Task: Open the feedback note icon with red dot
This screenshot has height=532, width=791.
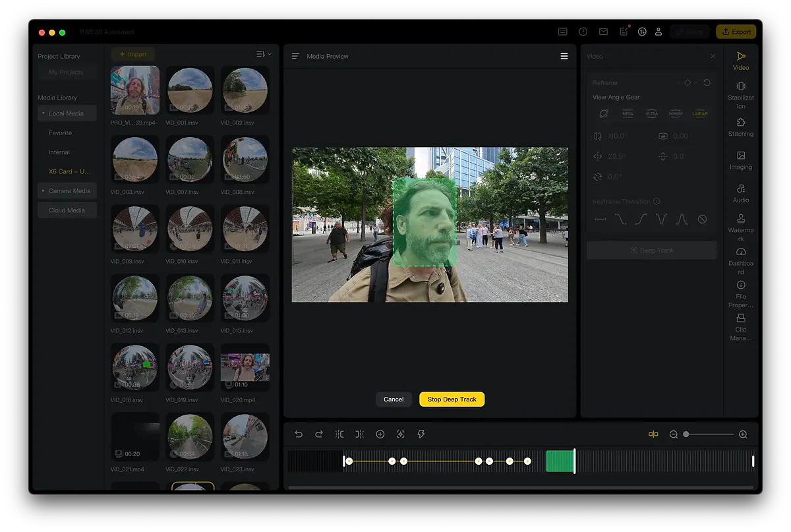Action: point(624,31)
